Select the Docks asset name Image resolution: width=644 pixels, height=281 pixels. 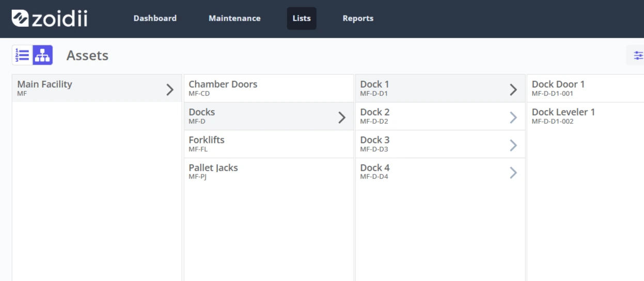(x=201, y=112)
